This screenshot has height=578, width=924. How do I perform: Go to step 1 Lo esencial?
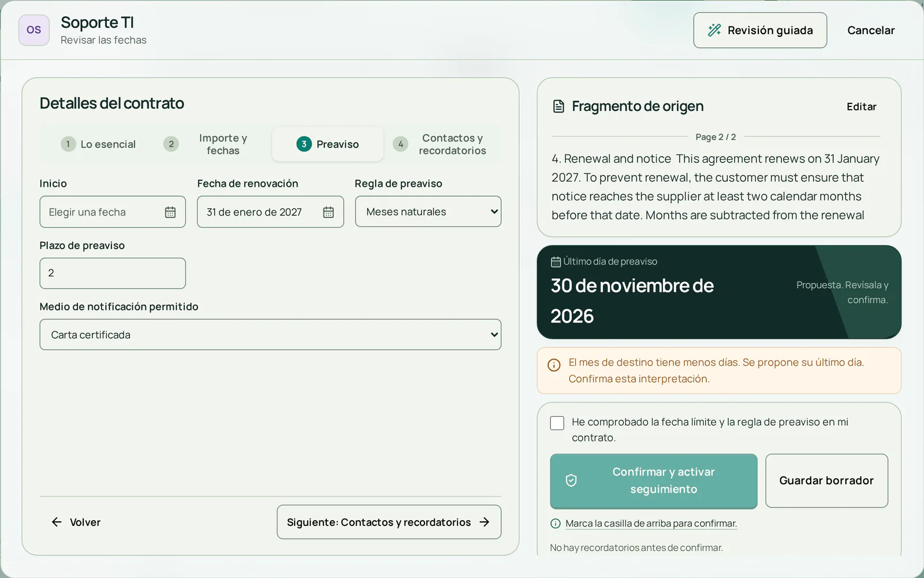(x=98, y=144)
